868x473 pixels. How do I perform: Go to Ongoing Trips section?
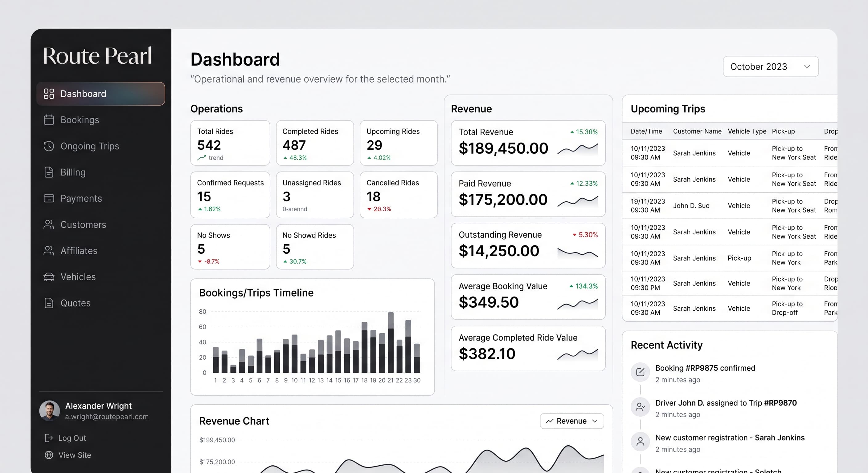click(101, 146)
